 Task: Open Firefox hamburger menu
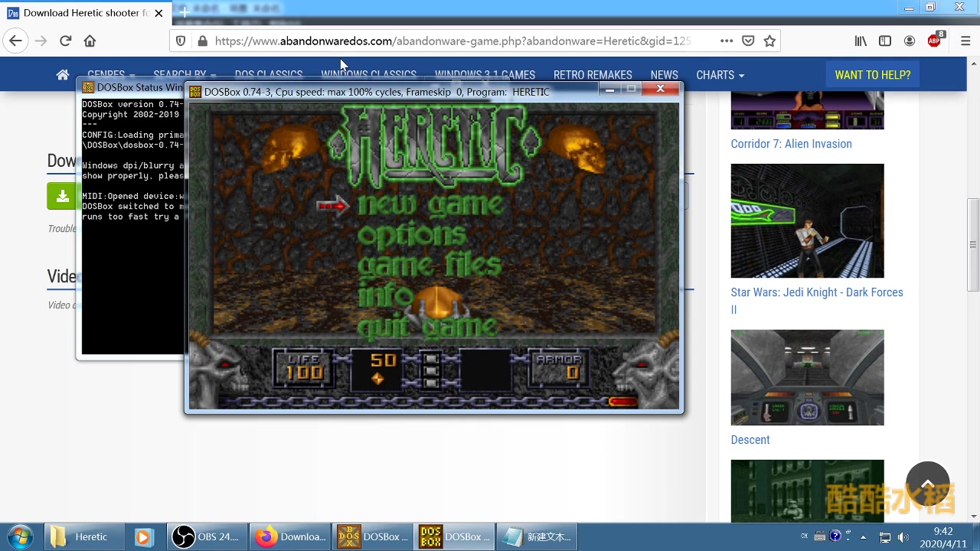(x=964, y=41)
